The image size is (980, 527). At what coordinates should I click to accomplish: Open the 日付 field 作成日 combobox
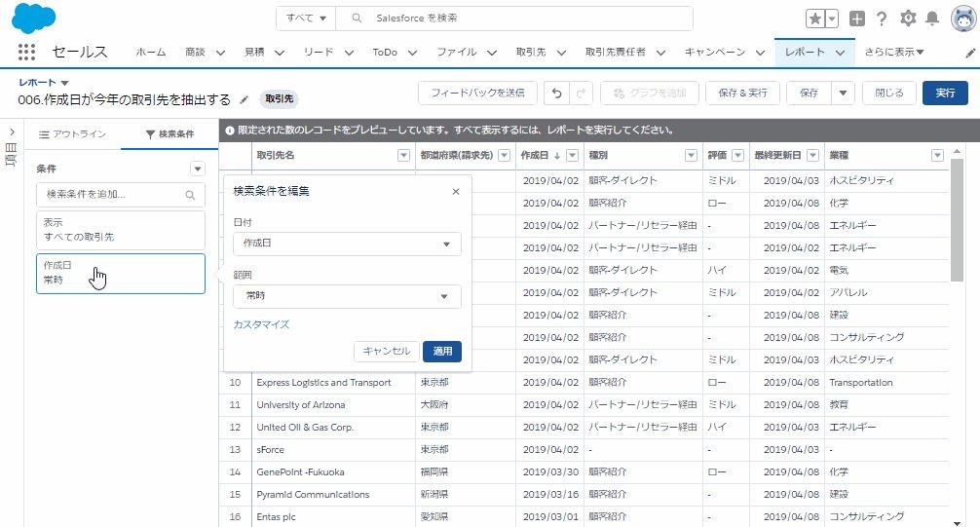pos(347,244)
